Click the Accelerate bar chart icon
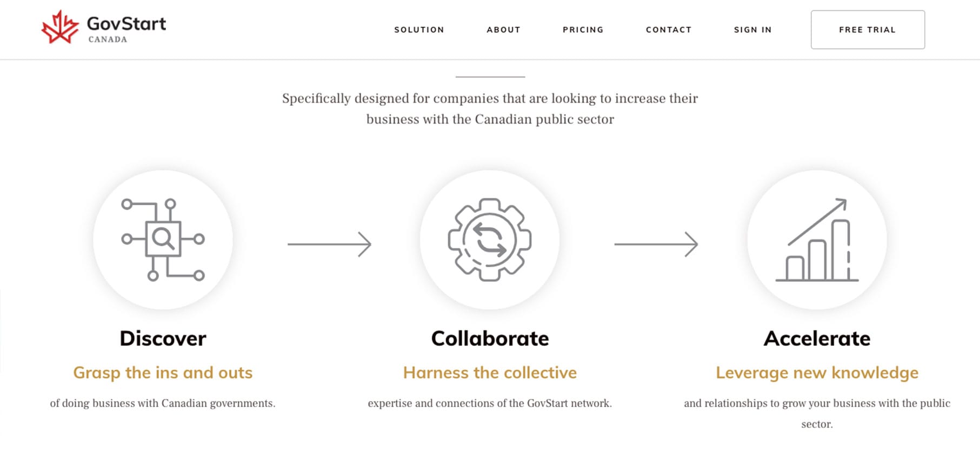Screen dimensions: 980x459 (x=817, y=240)
